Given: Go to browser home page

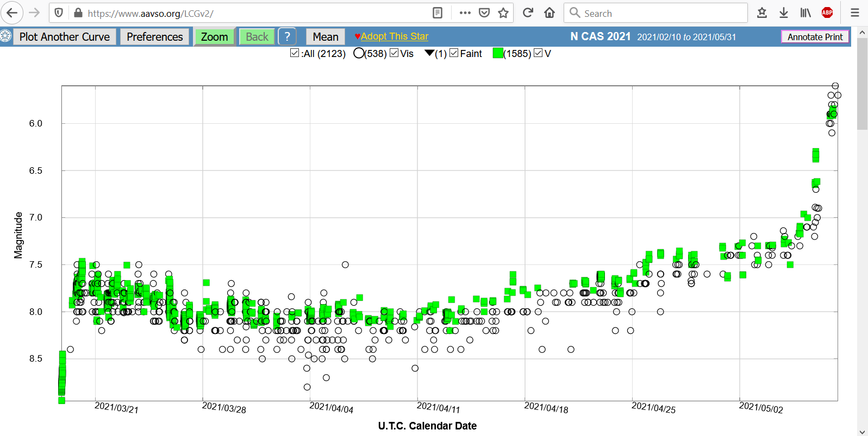Looking at the screenshot, I should point(549,13).
